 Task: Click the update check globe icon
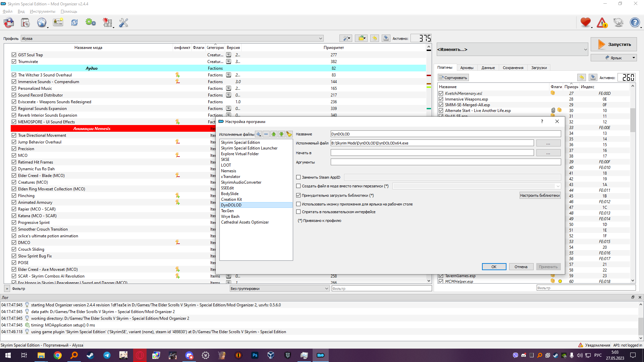(618, 23)
